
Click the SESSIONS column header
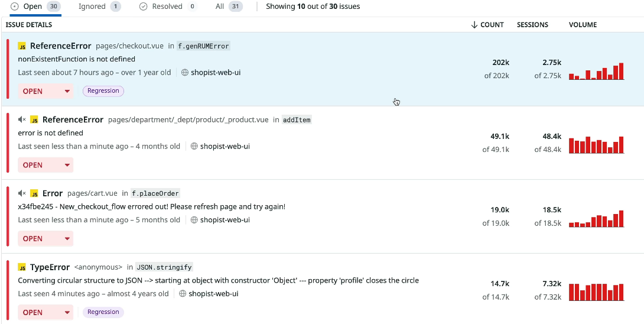532,25
